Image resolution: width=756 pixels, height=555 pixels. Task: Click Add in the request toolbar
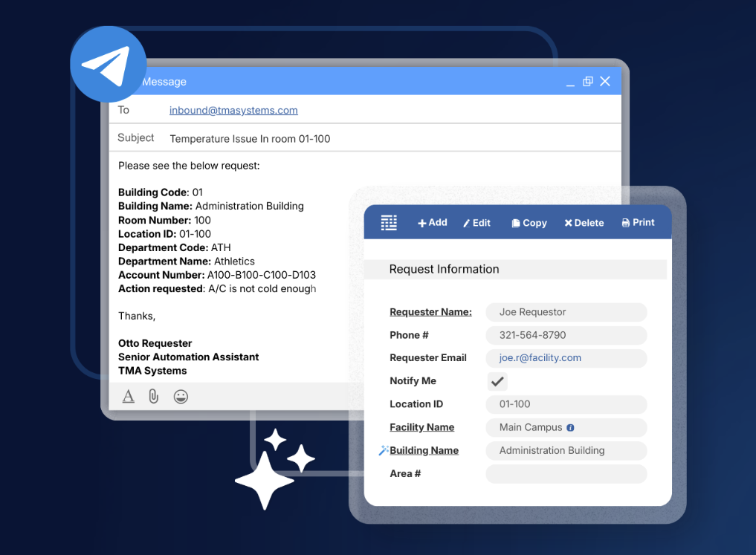[433, 223]
